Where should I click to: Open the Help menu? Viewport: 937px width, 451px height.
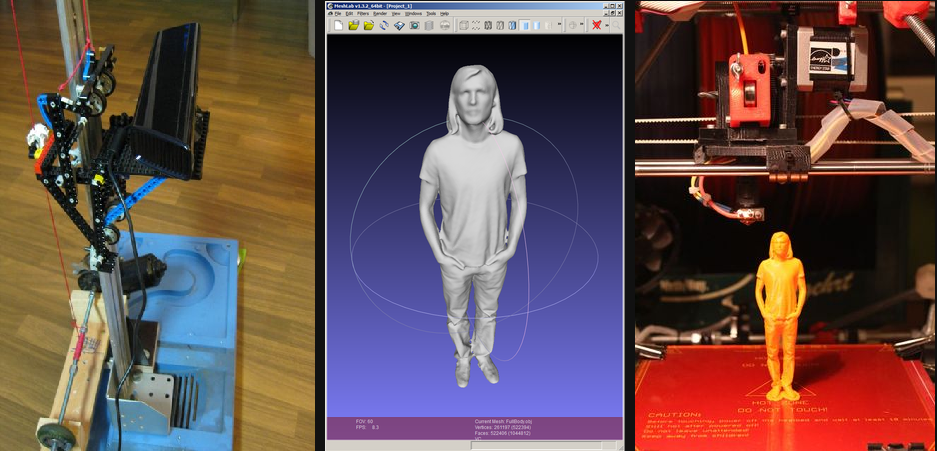pyautogui.click(x=444, y=13)
